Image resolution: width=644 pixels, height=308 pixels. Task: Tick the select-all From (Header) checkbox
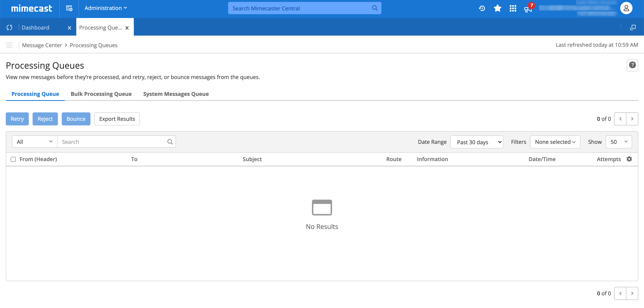tap(13, 159)
